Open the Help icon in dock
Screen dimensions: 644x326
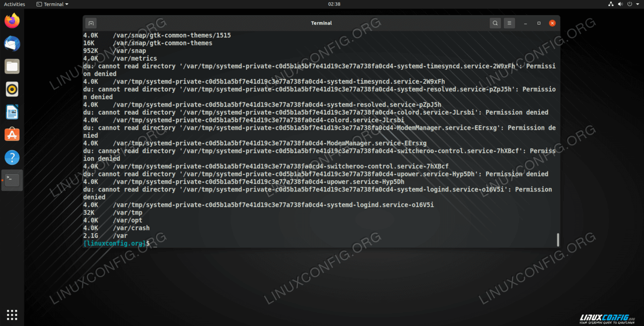12,158
